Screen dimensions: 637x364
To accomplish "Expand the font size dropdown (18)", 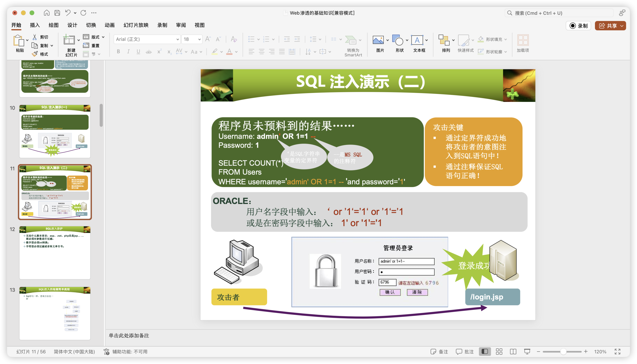I will click(x=199, y=39).
